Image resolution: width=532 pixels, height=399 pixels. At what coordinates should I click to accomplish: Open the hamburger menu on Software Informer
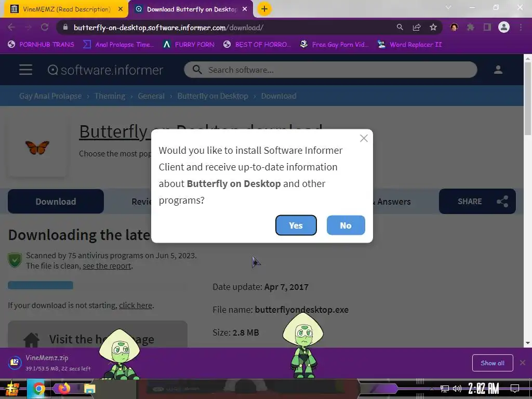pos(26,70)
